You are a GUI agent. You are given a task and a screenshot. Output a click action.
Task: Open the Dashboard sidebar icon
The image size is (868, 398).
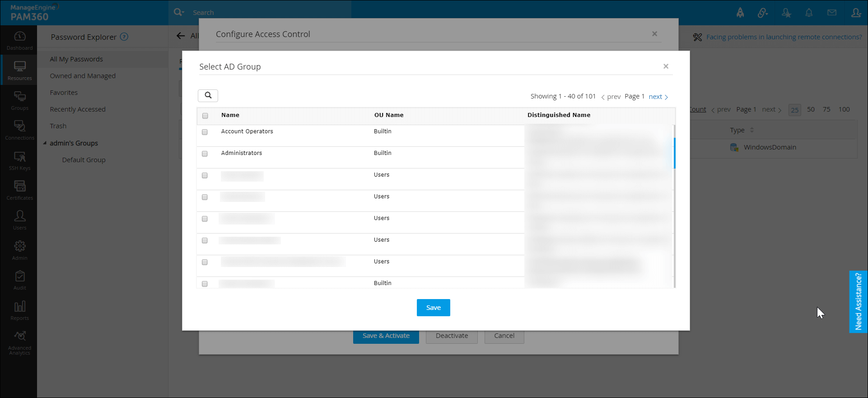(x=19, y=41)
